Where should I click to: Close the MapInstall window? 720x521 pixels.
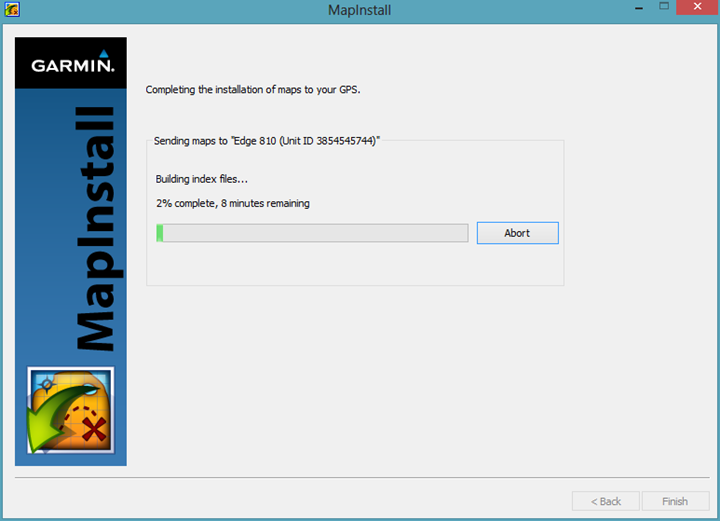click(697, 7)
